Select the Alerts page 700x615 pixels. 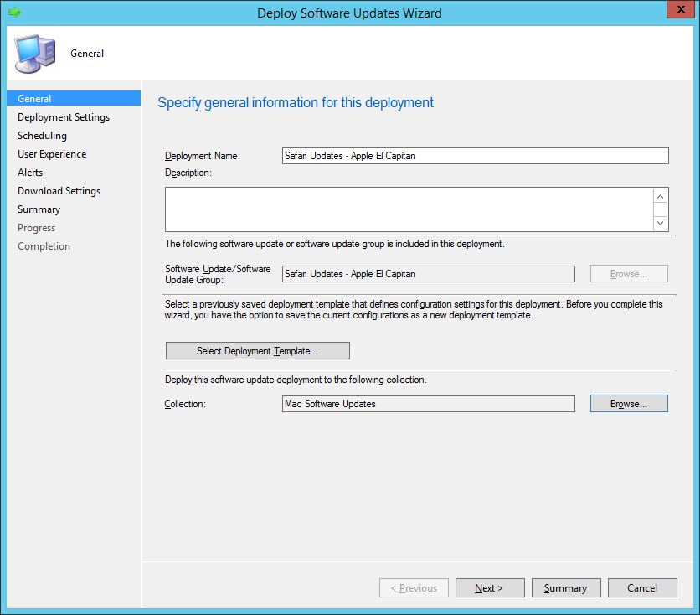29,172
